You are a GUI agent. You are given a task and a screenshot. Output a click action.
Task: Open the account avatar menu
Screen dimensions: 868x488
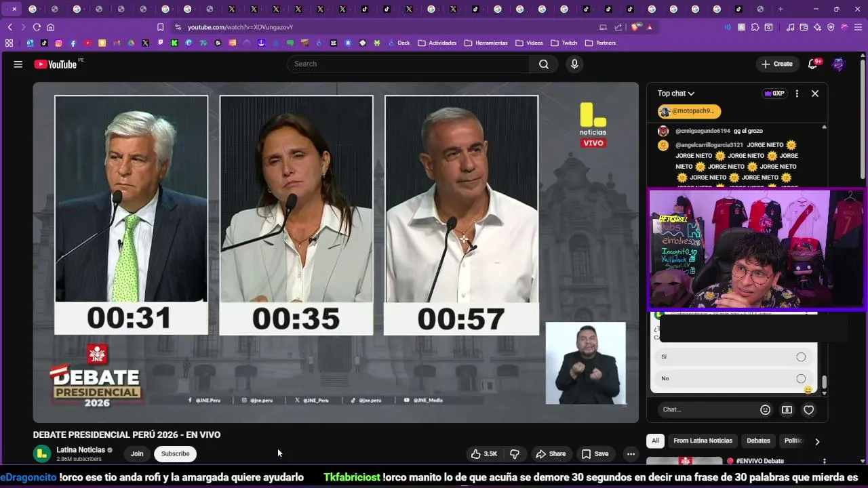point(839,64)
